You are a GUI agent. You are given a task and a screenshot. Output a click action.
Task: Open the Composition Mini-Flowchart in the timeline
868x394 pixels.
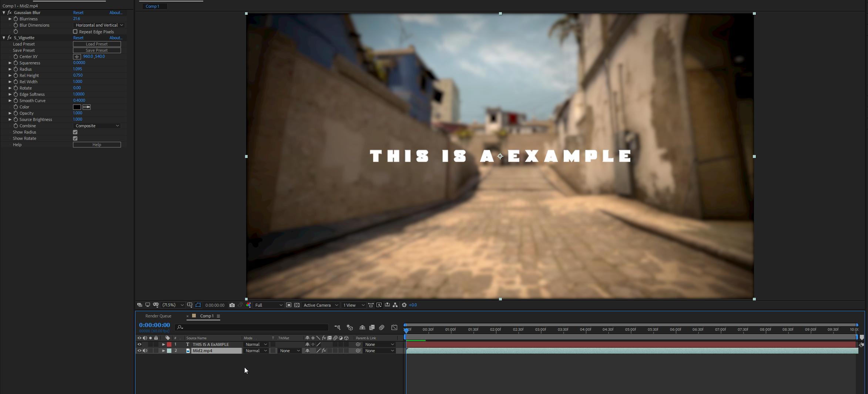click(337, 327)
